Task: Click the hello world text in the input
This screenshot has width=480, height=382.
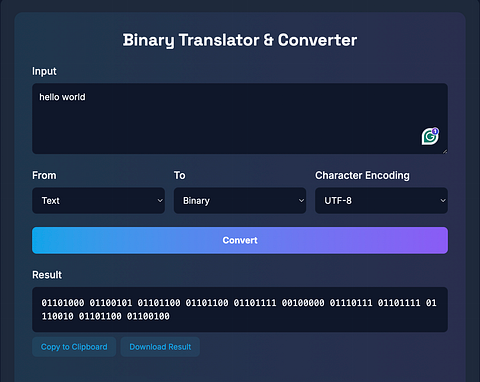Action: tap(62, 97)
